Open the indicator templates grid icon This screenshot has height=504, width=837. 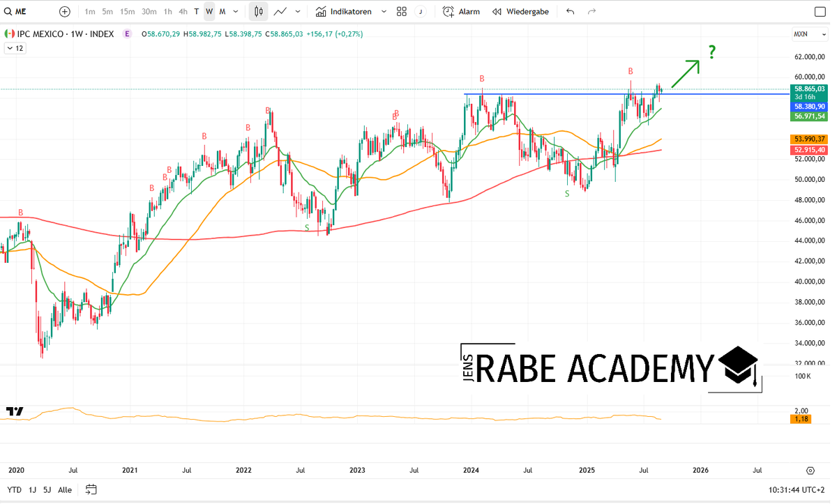[x=402, y=11]
